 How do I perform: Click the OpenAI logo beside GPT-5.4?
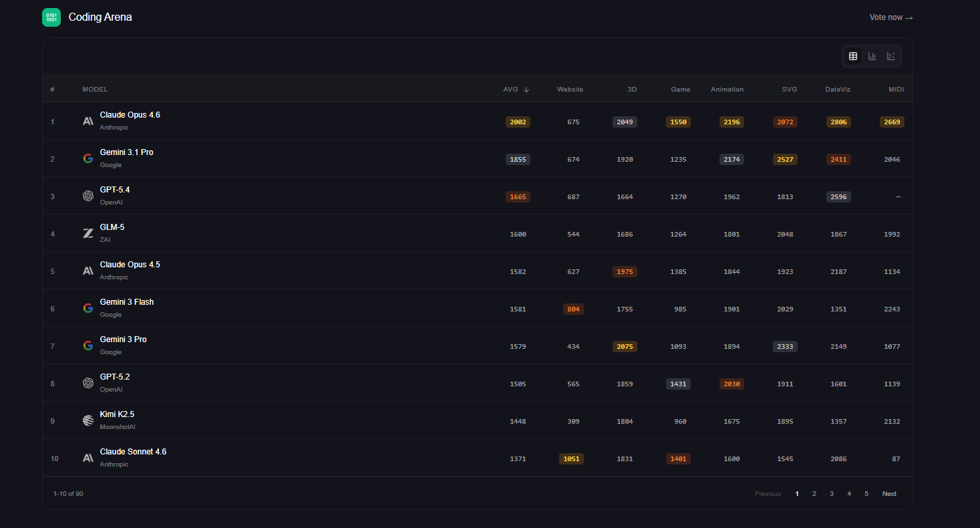click(88, 196)
